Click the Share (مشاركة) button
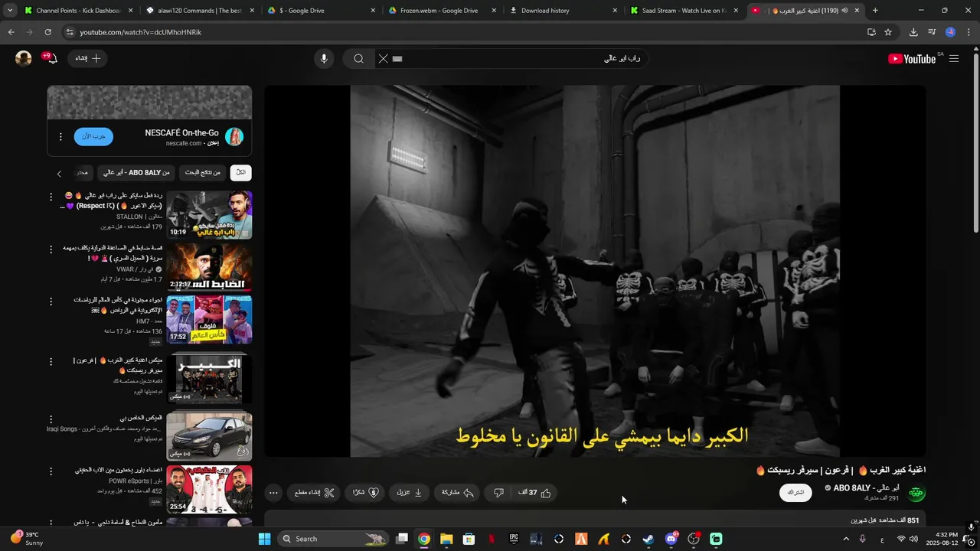The image size is (980, 551). 458,493
